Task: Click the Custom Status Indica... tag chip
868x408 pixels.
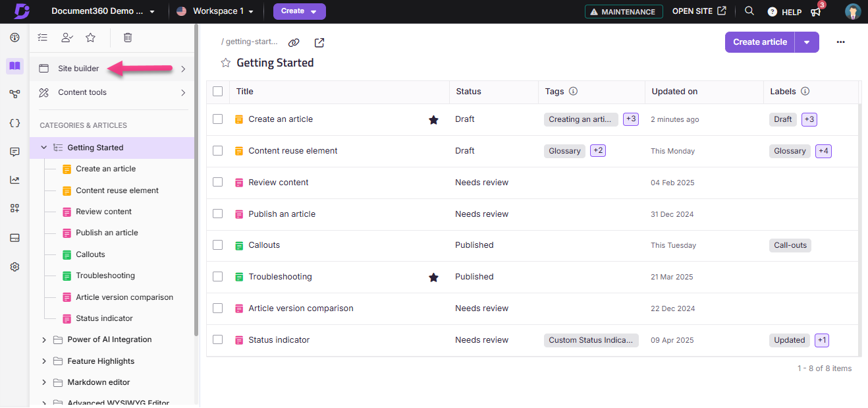Action: point(591,340)
